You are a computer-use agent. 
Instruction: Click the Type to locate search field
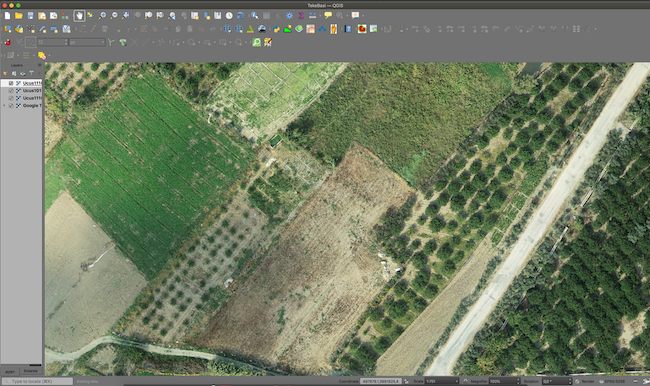pos(37,381)
